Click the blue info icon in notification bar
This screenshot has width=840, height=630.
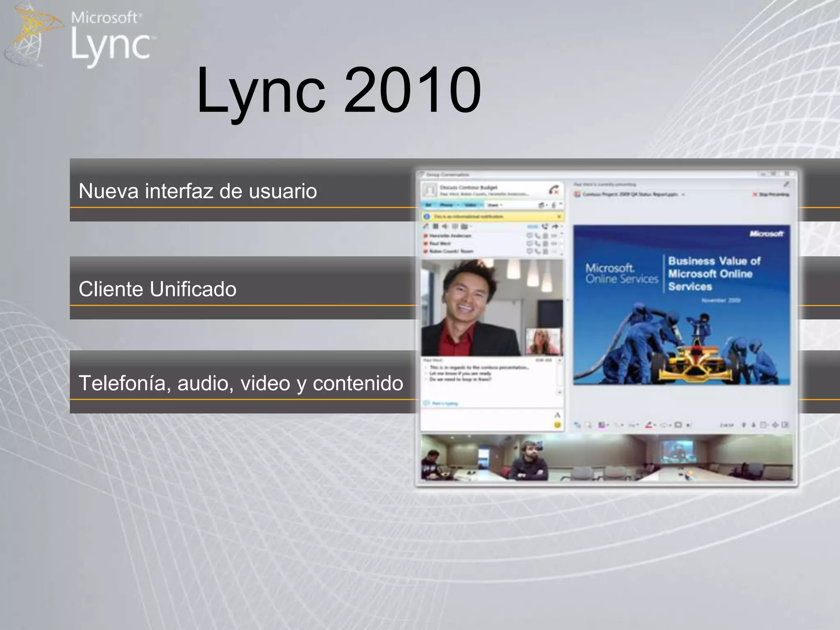(x=427, y=216)
